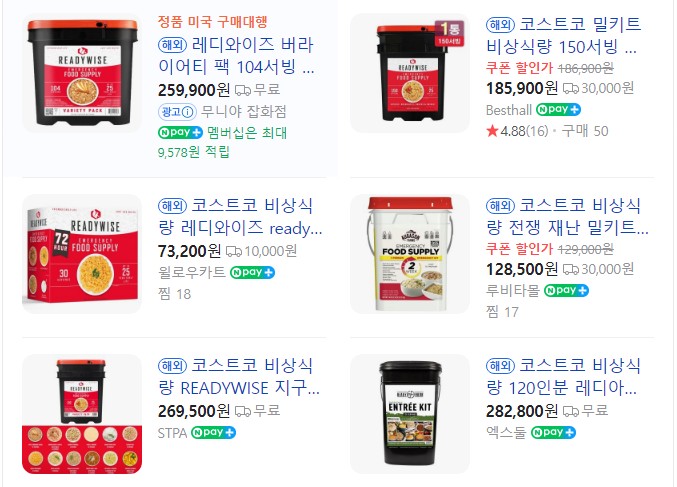The height and width of the screenshot is (487, 677).
Task: Click the delivery truck icon next to 259,900원
Action: (243, 90)
